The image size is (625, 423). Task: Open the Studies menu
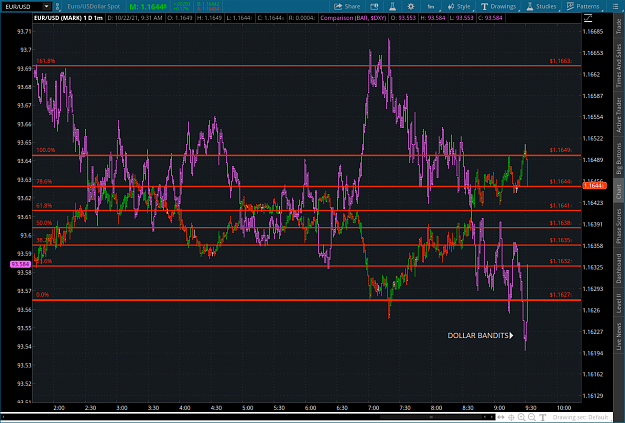[541, 6]
